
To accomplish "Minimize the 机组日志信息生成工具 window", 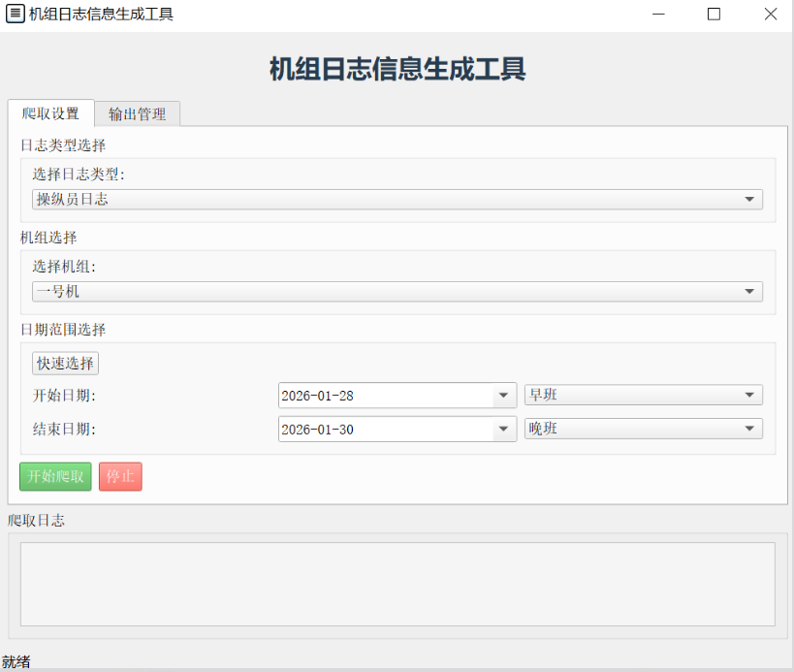I will [x=658, y=15].
